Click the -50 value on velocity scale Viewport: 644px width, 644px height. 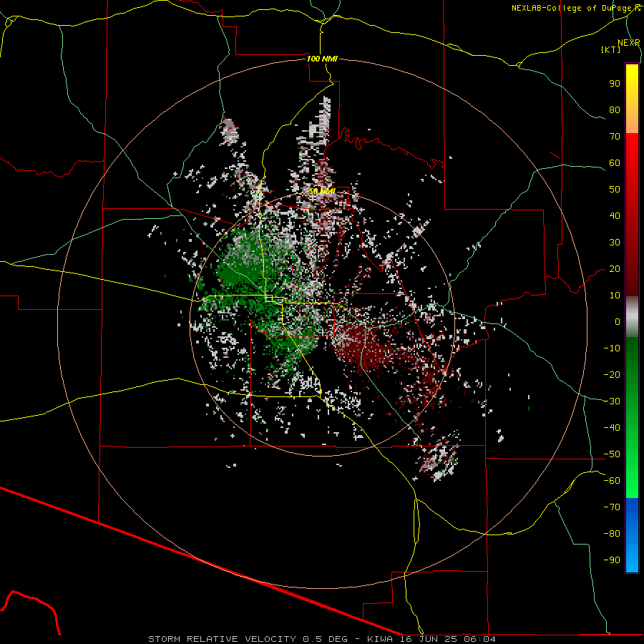click(612, 454)
